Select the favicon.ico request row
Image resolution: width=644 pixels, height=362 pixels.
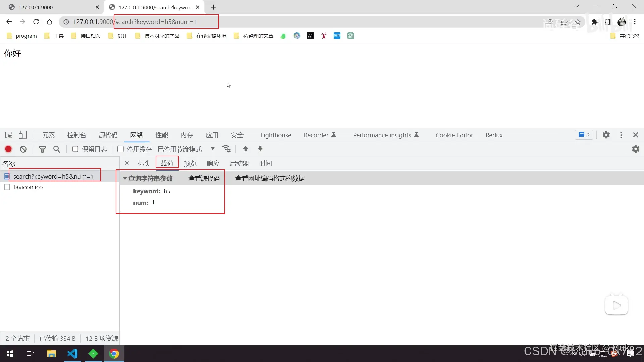[x=28, y=187]
